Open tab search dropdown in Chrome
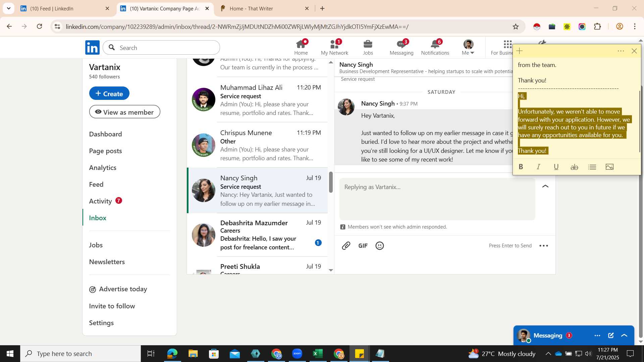644x362 pixels. 8,8
